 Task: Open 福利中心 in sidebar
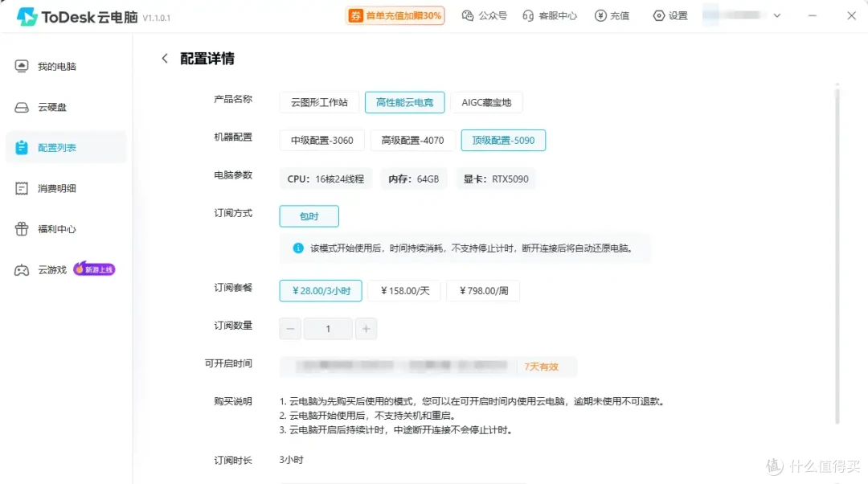pos(66,228)
